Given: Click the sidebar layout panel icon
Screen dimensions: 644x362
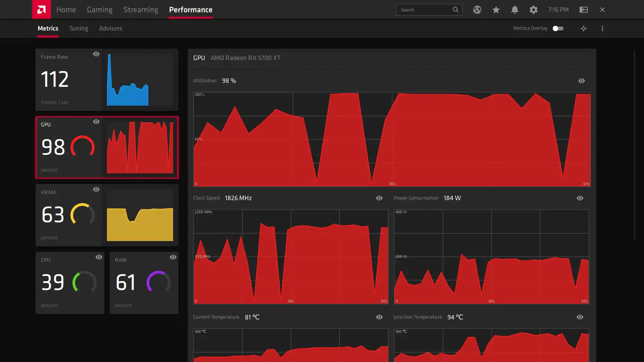Looking at the screenshot, I should pyautogui.click(x=583, y=10).
